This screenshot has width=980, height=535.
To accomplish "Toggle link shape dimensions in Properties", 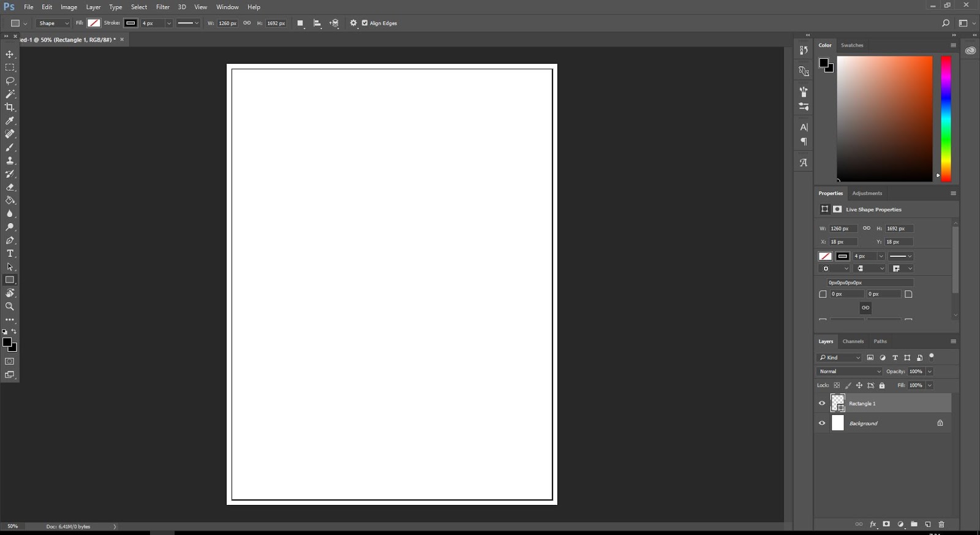I will [x=866, y=228].
